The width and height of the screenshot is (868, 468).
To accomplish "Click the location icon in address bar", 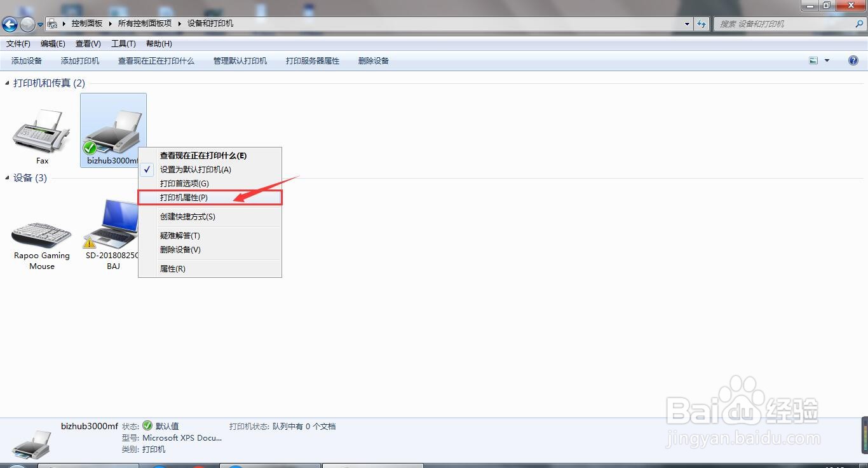I will point(53,24).
